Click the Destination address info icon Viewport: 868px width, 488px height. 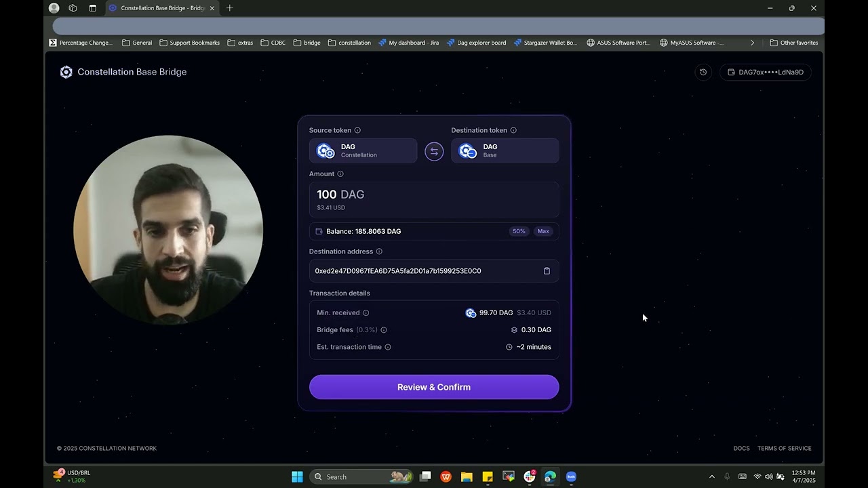(379, 251)
